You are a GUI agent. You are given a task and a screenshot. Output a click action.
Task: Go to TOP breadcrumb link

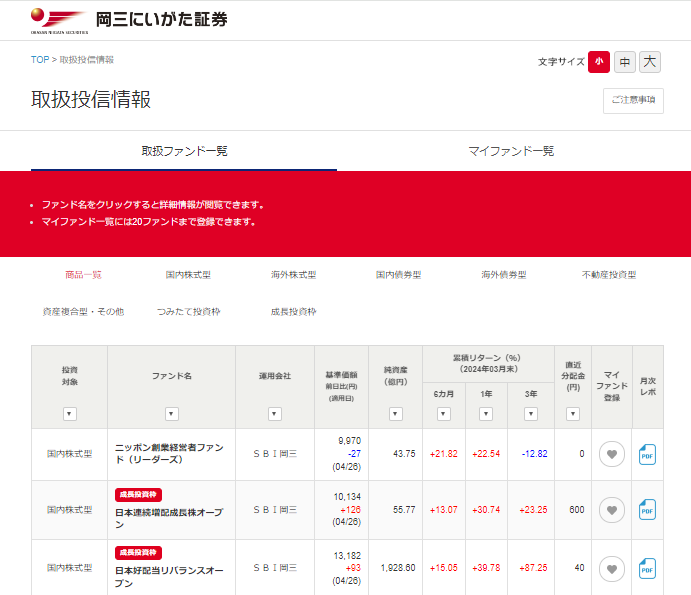(40, 60)
